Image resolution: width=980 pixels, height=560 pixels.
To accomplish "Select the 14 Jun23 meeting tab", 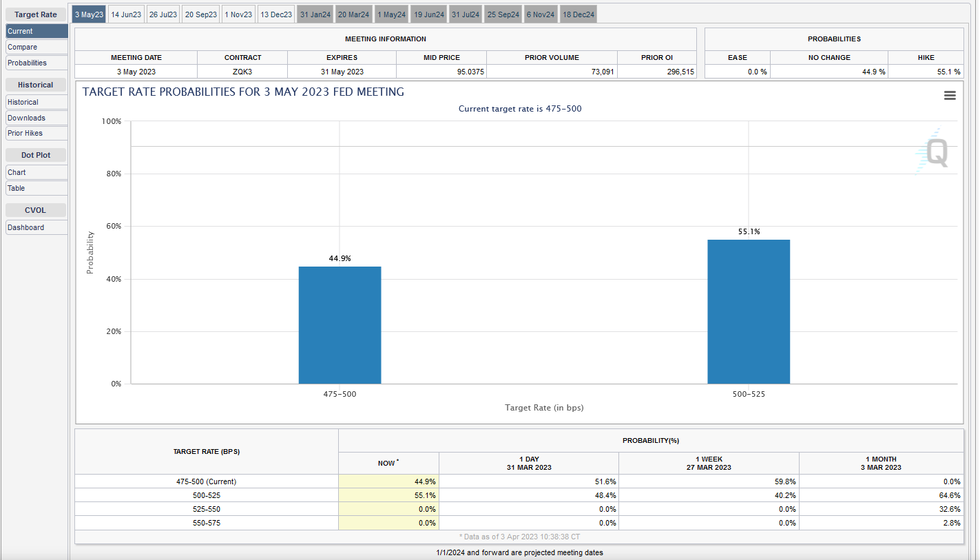I will pyautogui.click(x=126, y=14).
